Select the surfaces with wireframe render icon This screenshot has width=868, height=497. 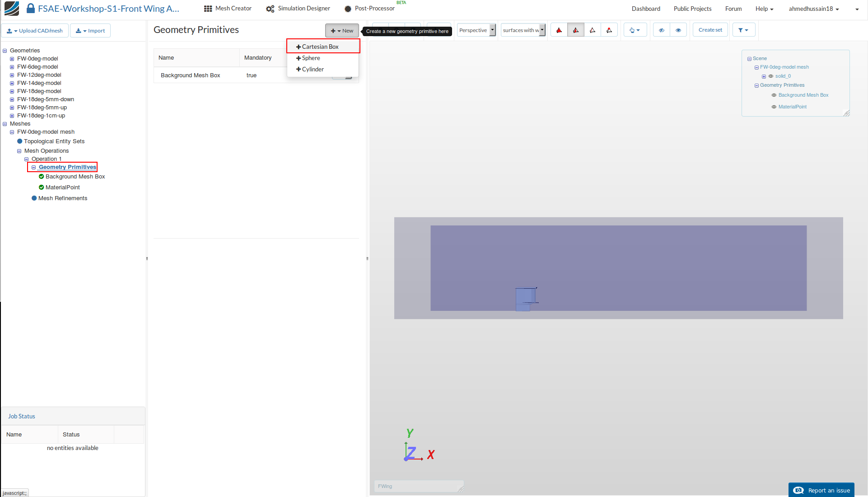pos(576,30)
